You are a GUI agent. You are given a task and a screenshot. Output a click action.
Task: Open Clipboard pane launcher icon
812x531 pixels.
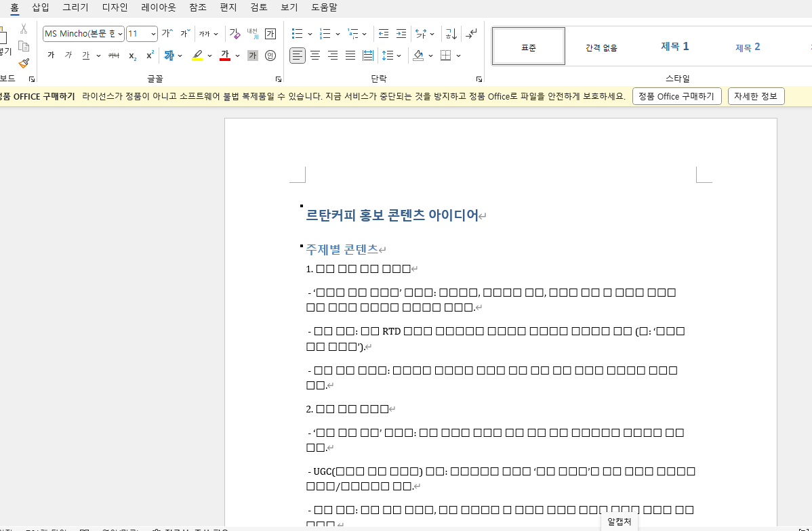pos(32,79)
